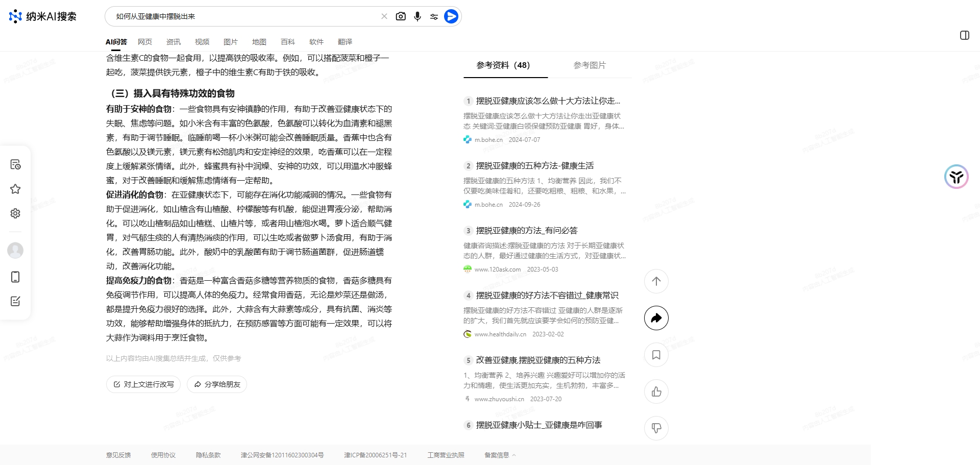The image size is (980, 465).
Task: Start voice input with the microphone icon
Action: tap(418, 16)
